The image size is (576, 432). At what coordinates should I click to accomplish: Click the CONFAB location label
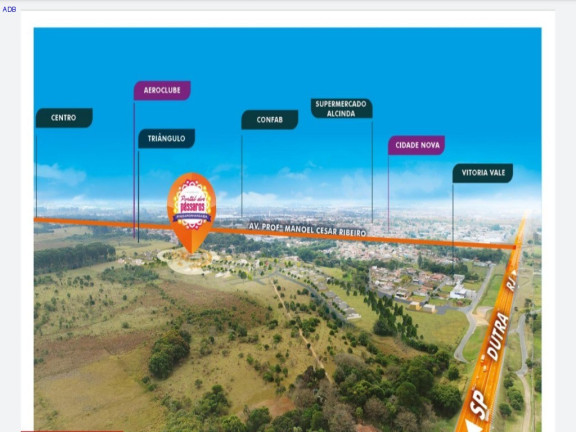point(270,120)
